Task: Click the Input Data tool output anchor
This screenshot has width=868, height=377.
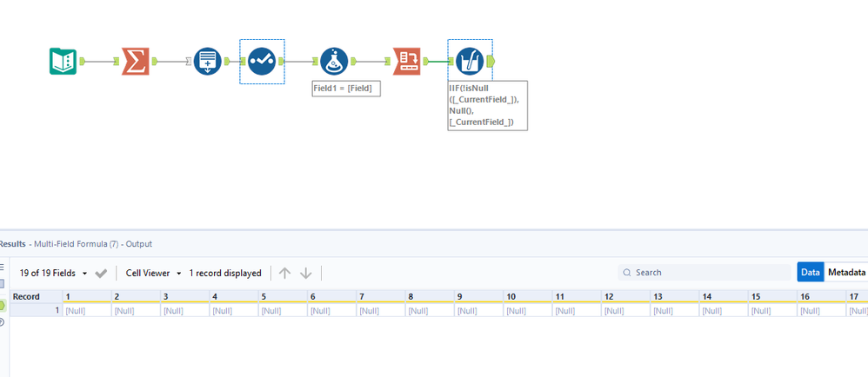Action: 82,62
